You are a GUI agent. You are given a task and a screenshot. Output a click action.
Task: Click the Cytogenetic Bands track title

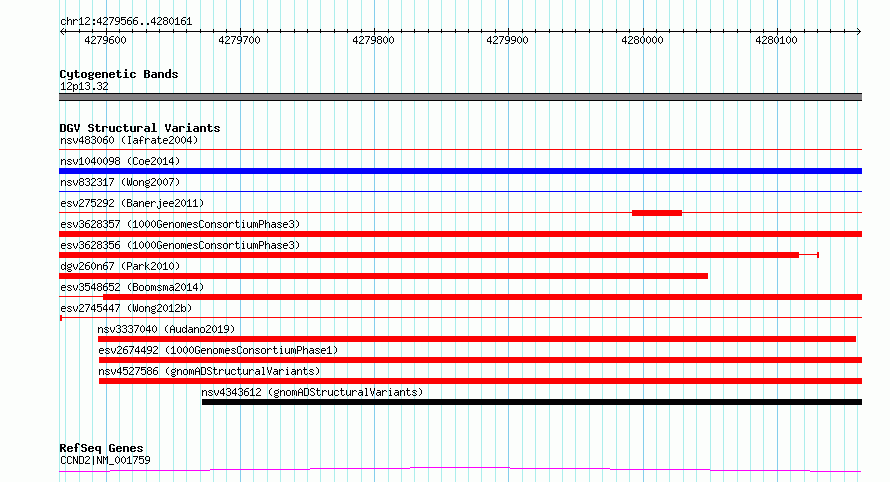[x=119, y=74]
